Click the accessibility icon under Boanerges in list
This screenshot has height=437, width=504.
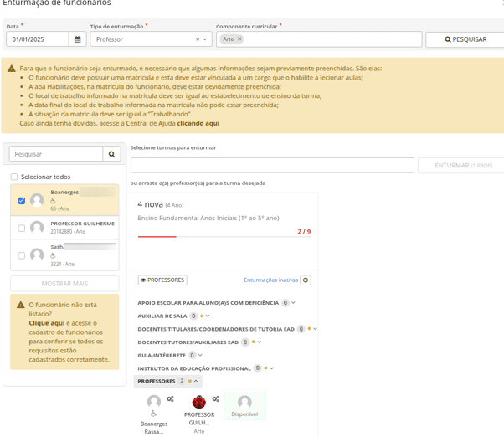click(x=53, y=201)
